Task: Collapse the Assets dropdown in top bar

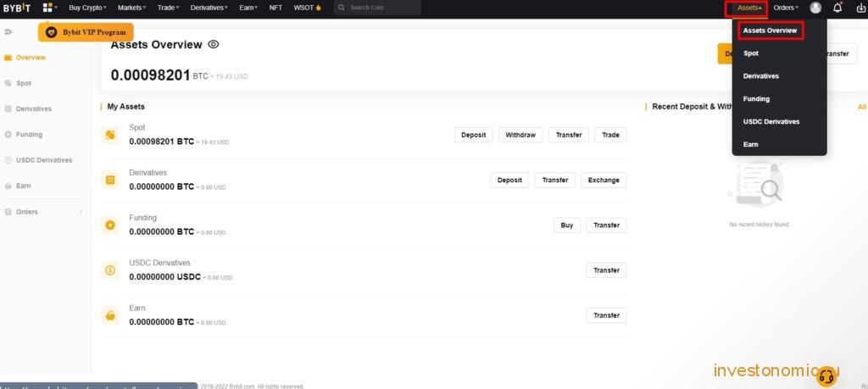Action: click(x=749, y=8)
